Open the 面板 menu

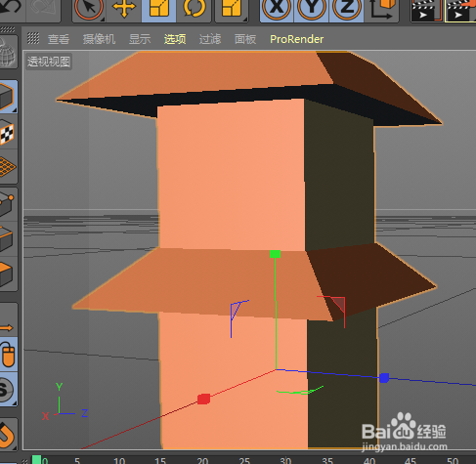point(245,39)
